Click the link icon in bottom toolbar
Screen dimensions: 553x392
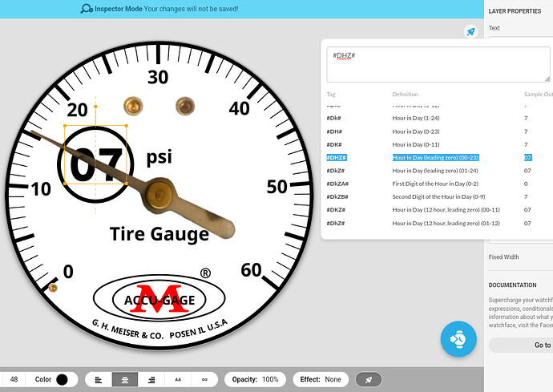(204, 379)
